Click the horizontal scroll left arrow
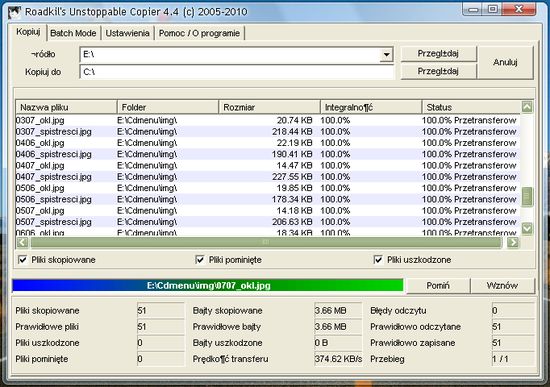Screen dimensions: 550x387 click(x=22, y=242)
